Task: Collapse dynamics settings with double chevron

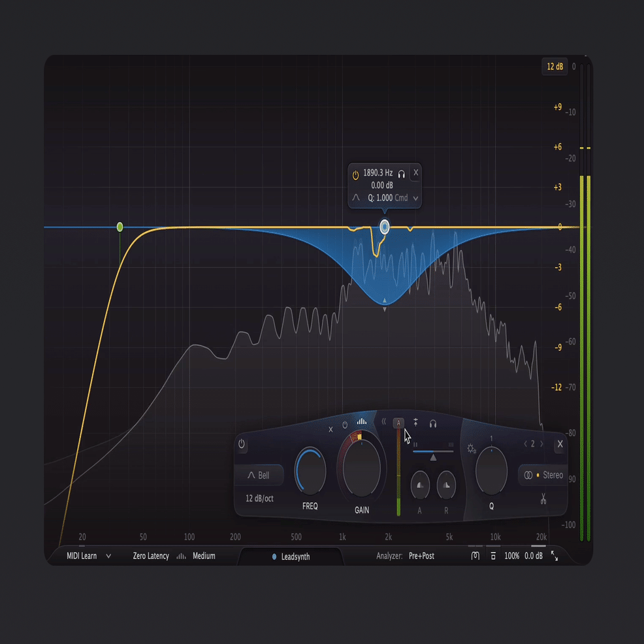Action: tap(383, 421)
